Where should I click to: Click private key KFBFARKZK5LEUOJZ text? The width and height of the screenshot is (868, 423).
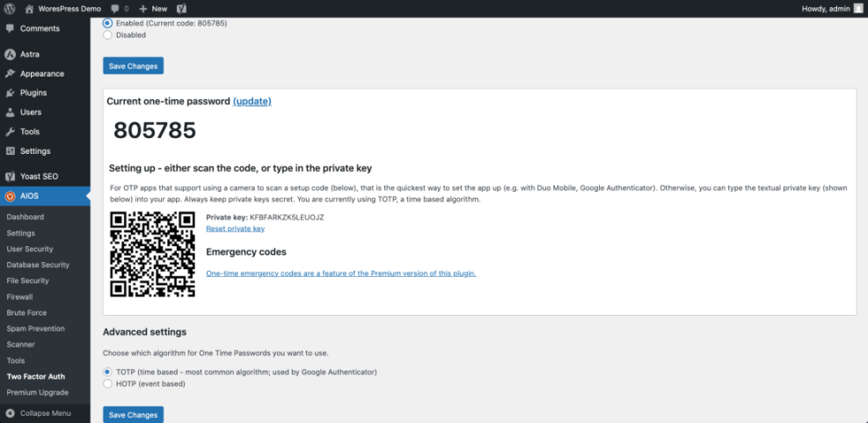coord(287,217)
